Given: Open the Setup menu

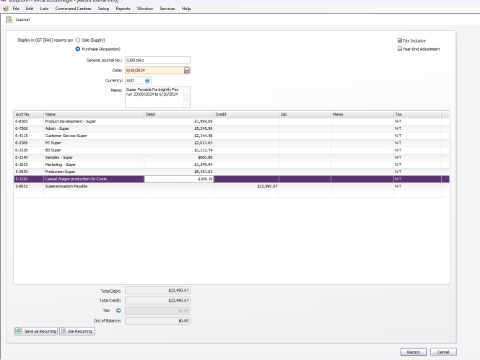Looking at the screenshot, I should point(103,8).
